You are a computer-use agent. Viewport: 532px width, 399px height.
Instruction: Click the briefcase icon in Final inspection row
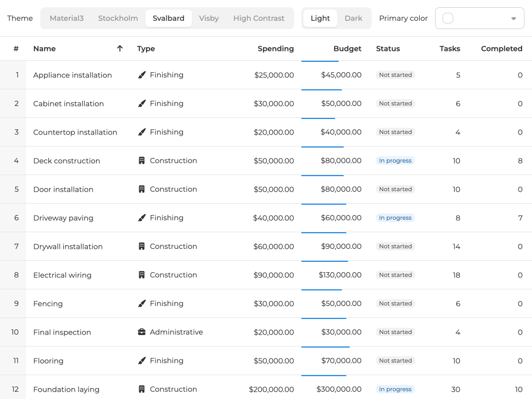[142, 332]
